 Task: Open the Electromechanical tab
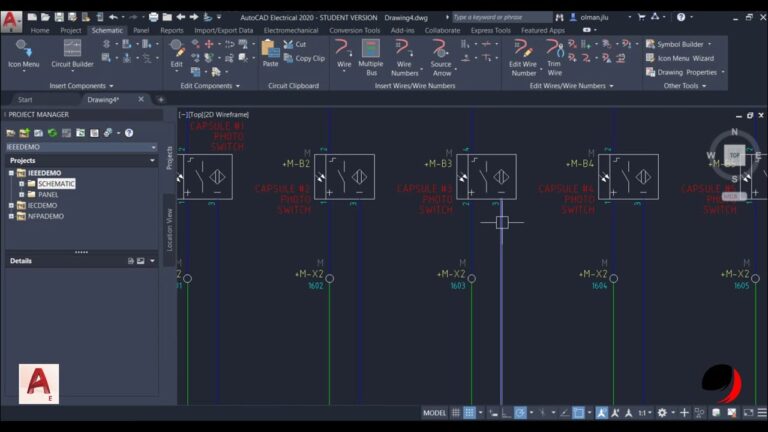click(x=291, y=30)
